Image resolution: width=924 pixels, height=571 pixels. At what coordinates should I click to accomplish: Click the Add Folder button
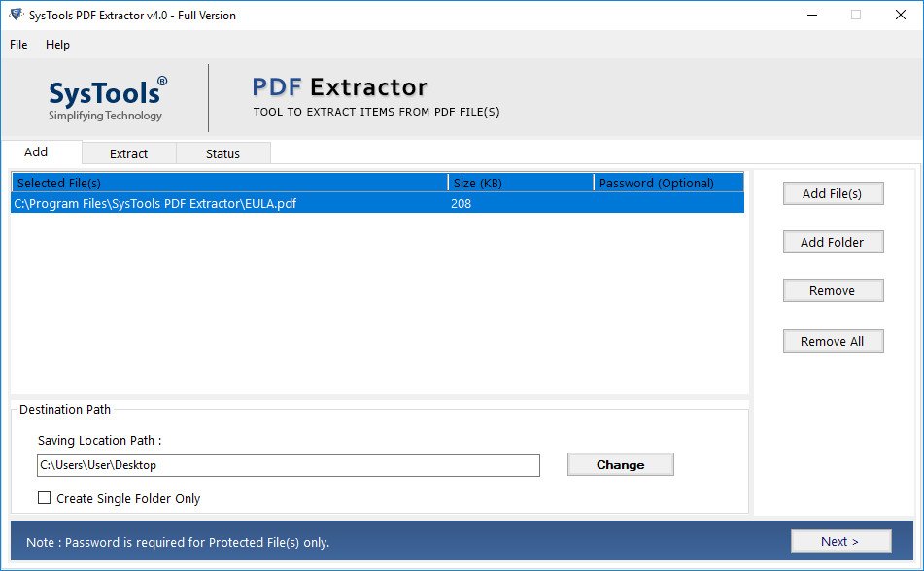pyautogui.click(x=833, y=242)
